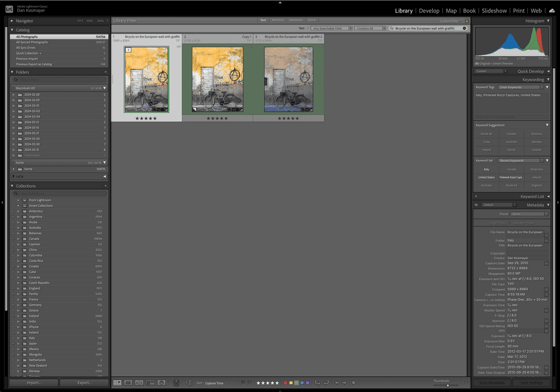The image size is (560, 392).
Task: Select next photo arrow in toolbar
Action: point(345,383)
